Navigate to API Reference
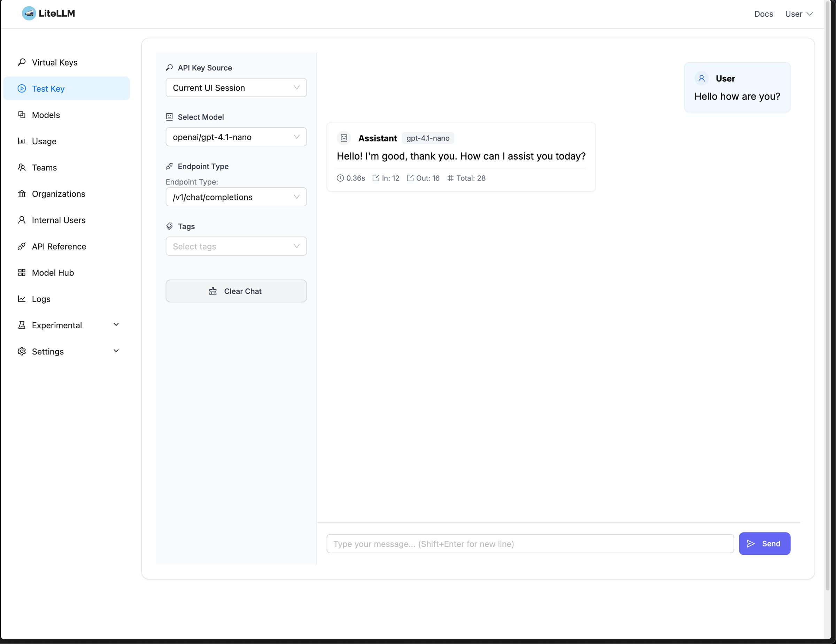This screenshot has width=836, height=644. tap(59, 246)
